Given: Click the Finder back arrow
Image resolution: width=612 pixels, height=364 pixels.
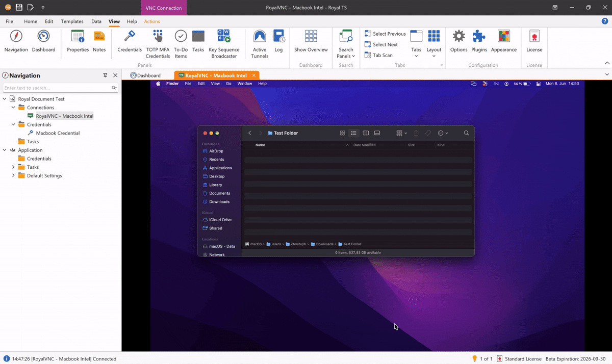Looking at the screenshot, I should click(x=250, y=133).
